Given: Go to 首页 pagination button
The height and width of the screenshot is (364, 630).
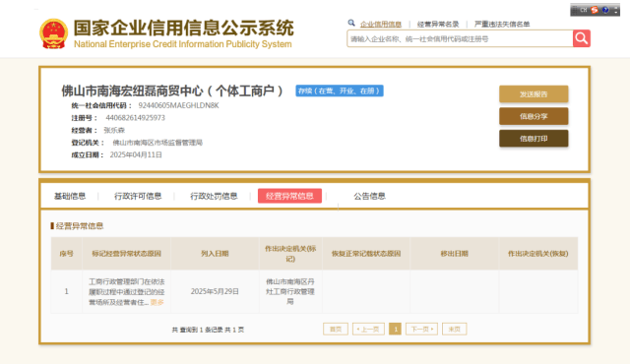Looking at the screenshot, I should coord(336,330).
